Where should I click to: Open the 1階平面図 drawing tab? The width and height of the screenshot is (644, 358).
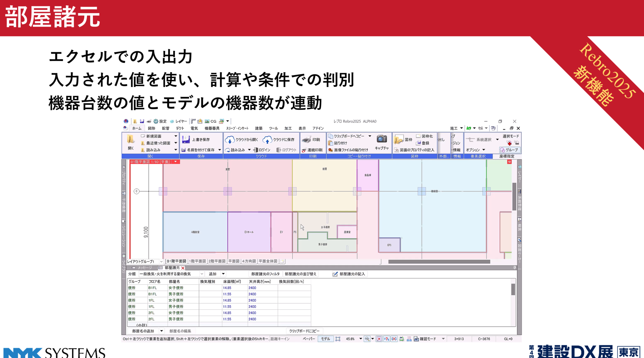[197, 261]
